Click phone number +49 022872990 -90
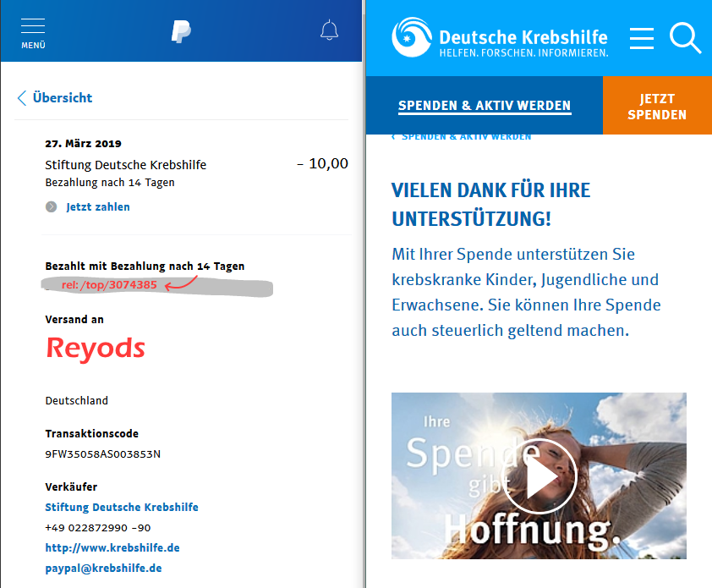Viewport: 712px width, 588px height. point(97,528)
